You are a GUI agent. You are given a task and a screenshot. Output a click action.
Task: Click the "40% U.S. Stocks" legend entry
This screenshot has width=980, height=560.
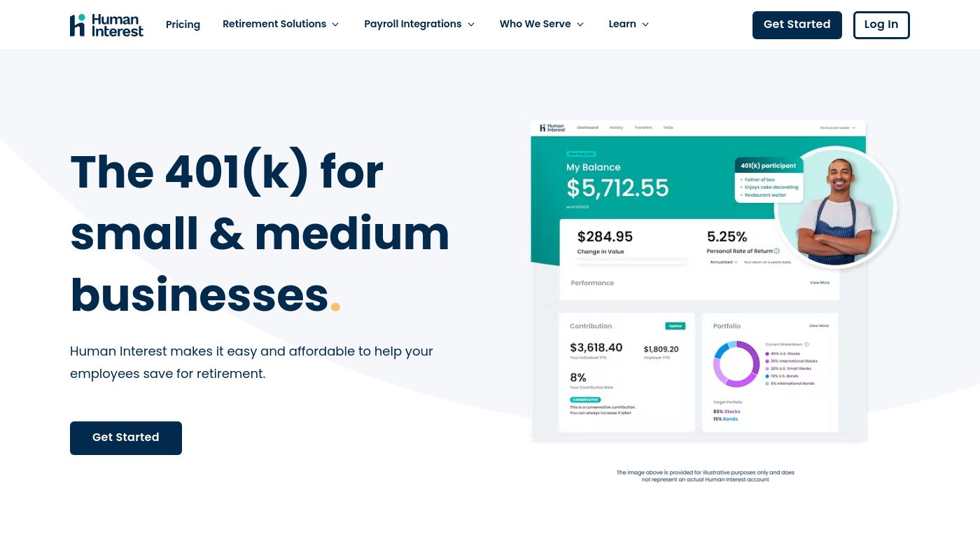783,353
